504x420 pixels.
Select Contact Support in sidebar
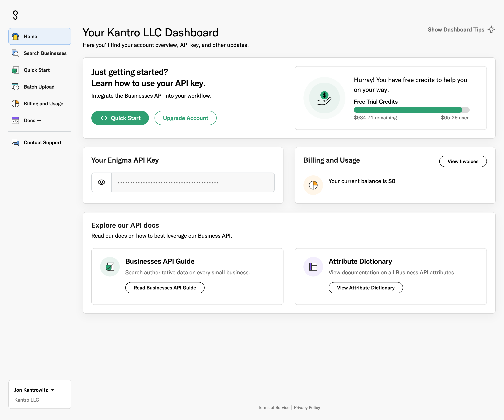pos(40,143)
